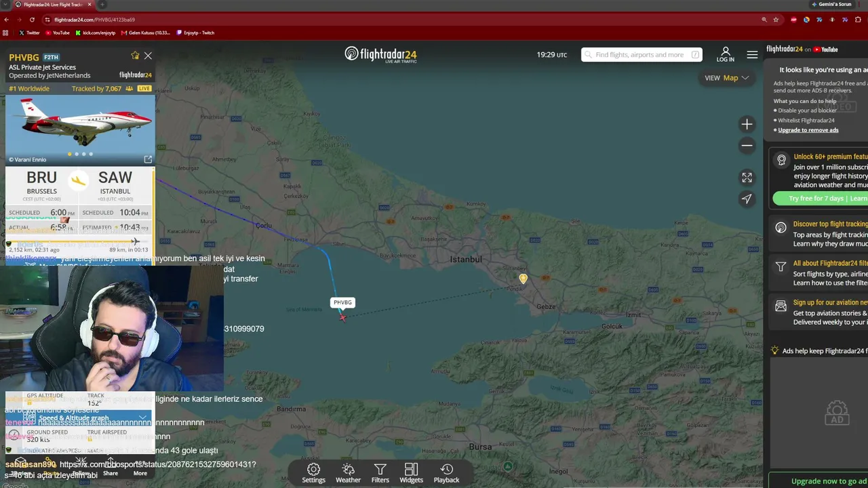This screenshot has height=488, width=868.
Task: Open the YouTube bookmark in bookmarks bar
Action: [x=57, y=33]
